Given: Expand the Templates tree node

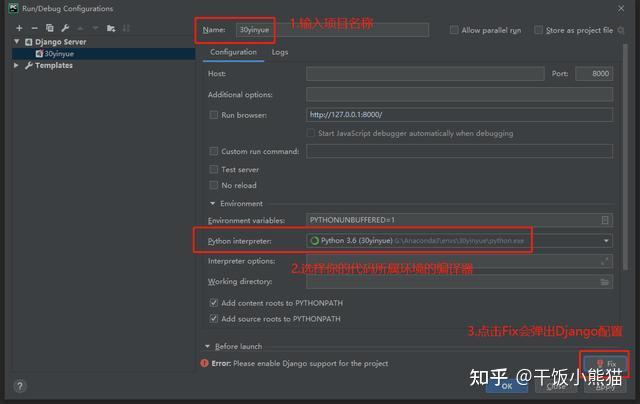Looking at the screenshot, I should (x=16, y=65).
